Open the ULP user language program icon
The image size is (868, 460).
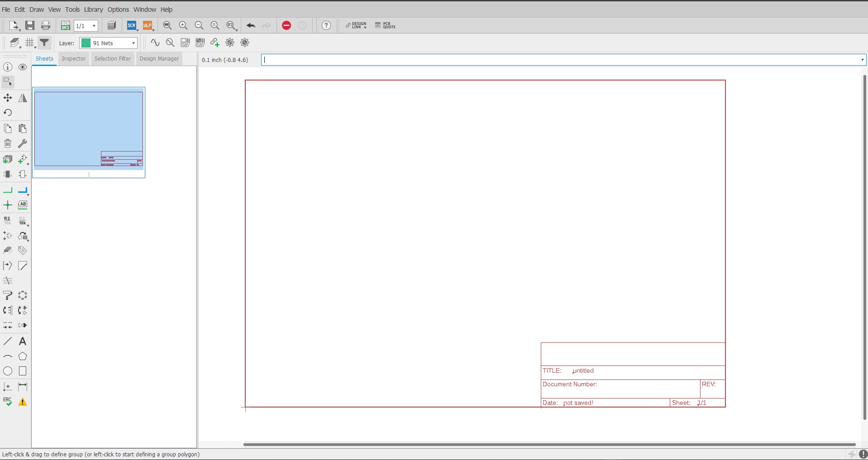(x=148, y=26)
